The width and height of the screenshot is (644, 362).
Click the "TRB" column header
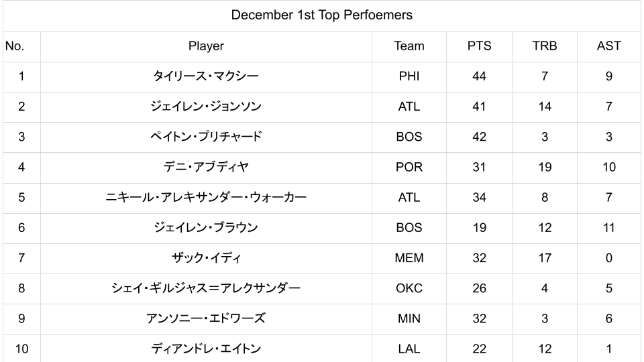coord(544,46)
